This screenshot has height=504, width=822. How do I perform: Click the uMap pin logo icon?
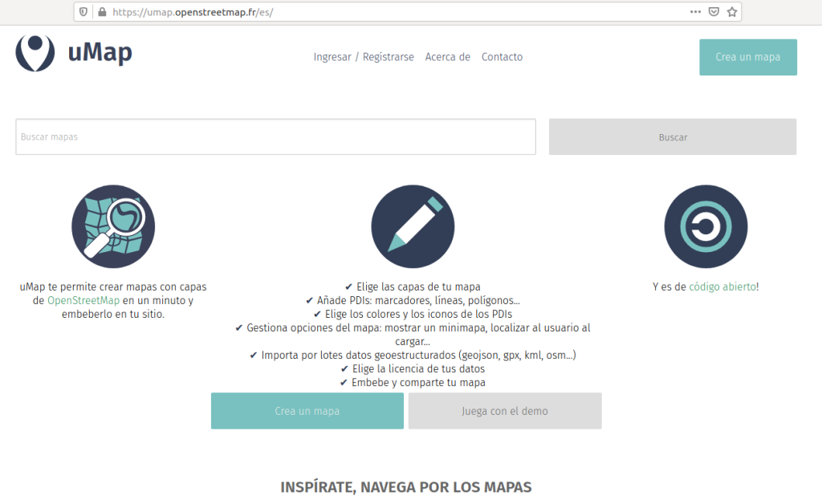(35, 53)
